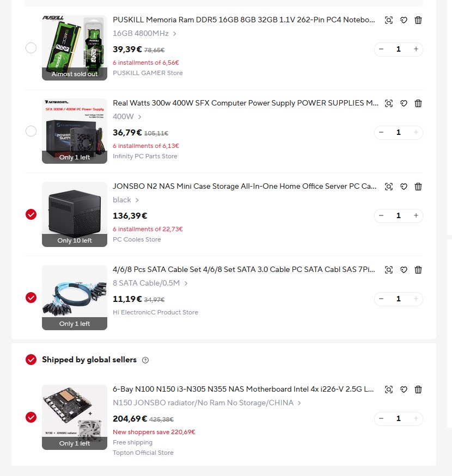Increase quantity of JONSBO N2 case
Viewport: 452px width, 476px height.
click(x=416, y=215)
